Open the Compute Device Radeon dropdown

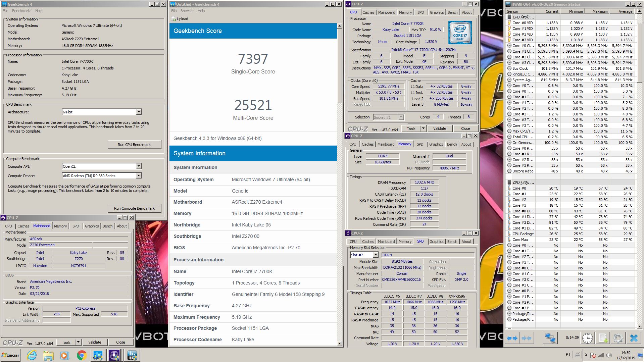(139, 176)
